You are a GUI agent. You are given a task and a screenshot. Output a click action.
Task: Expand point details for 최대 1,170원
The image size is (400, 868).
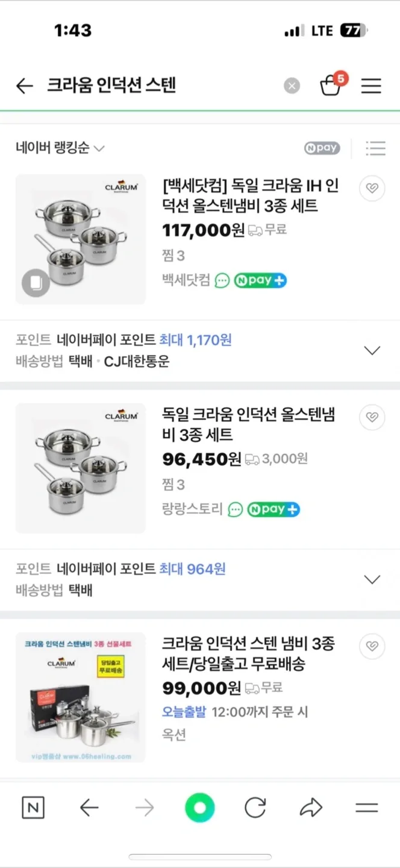click(372, 350)
